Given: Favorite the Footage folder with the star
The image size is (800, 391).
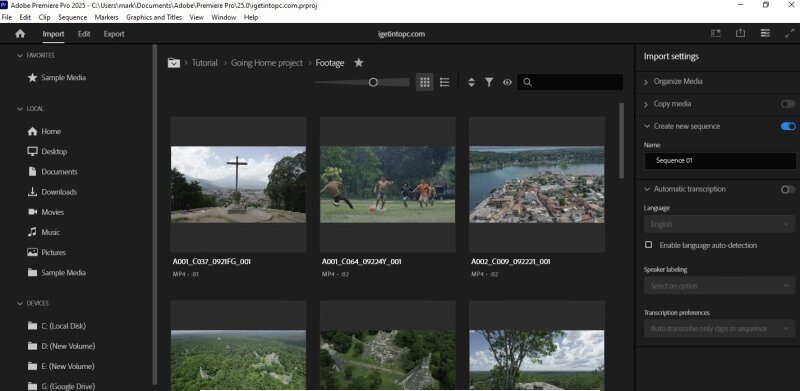Looking at the screenshot, I should point(359,62).
